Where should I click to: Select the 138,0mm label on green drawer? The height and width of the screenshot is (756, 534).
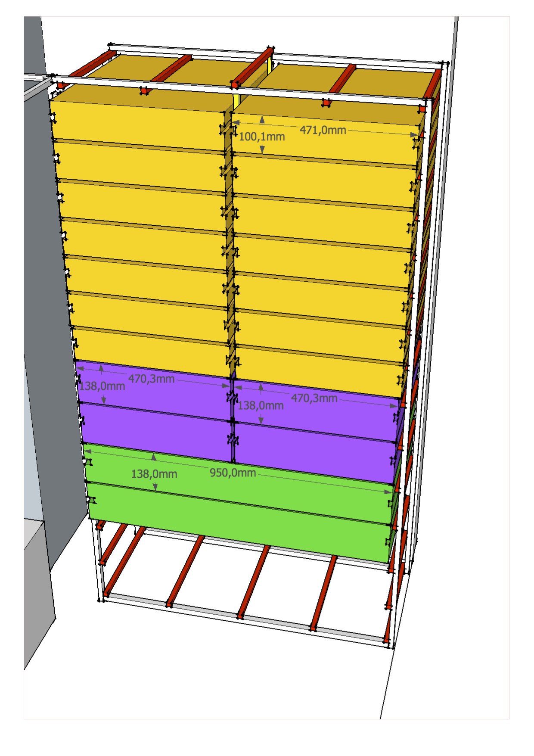[x=154, y=474]
